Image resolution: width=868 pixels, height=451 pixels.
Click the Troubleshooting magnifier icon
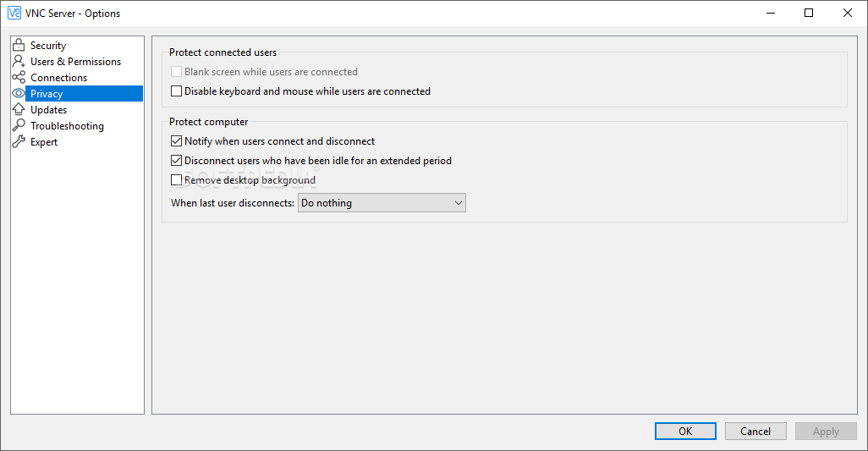[19, 125]
